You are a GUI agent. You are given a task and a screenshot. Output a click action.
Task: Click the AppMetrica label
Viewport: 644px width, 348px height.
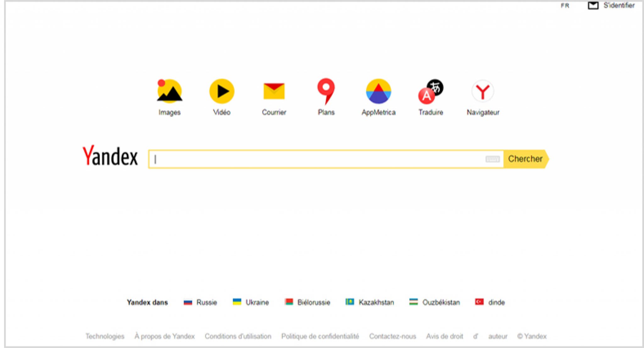[x=379, y=112]
